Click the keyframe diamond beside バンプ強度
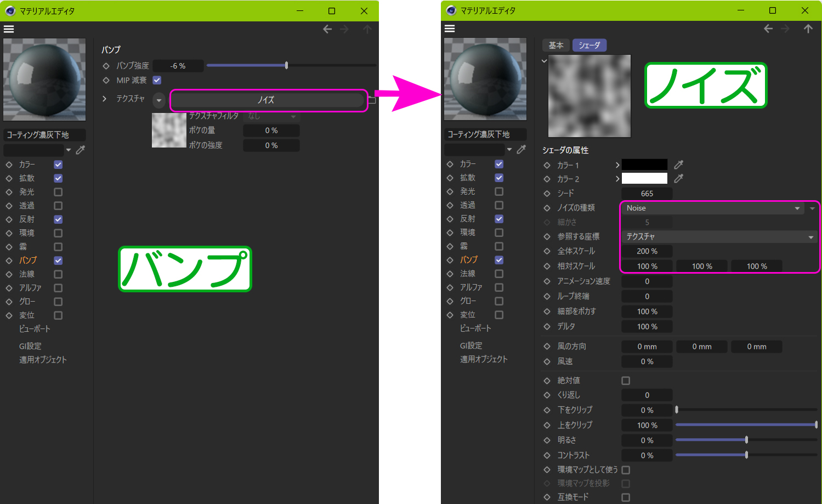The height and width of the screenshot is (504, 822). point(106,66)
